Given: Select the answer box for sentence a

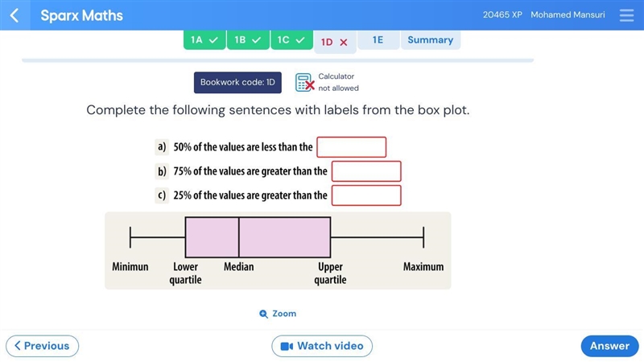Looking at the screenshot, I should point(351,147).
